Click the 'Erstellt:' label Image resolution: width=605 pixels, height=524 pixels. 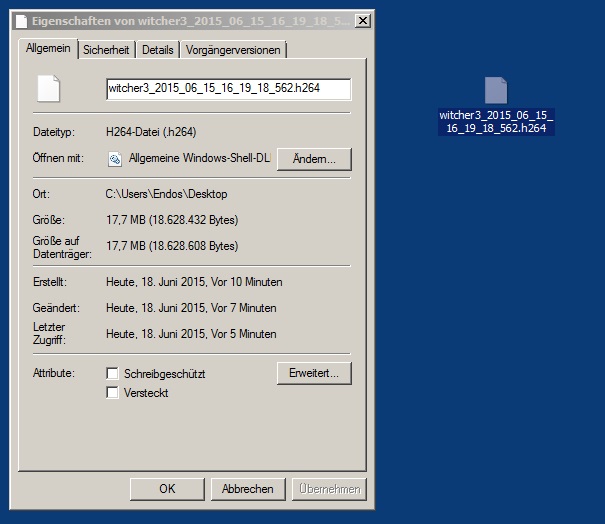[x=50, y=282]
